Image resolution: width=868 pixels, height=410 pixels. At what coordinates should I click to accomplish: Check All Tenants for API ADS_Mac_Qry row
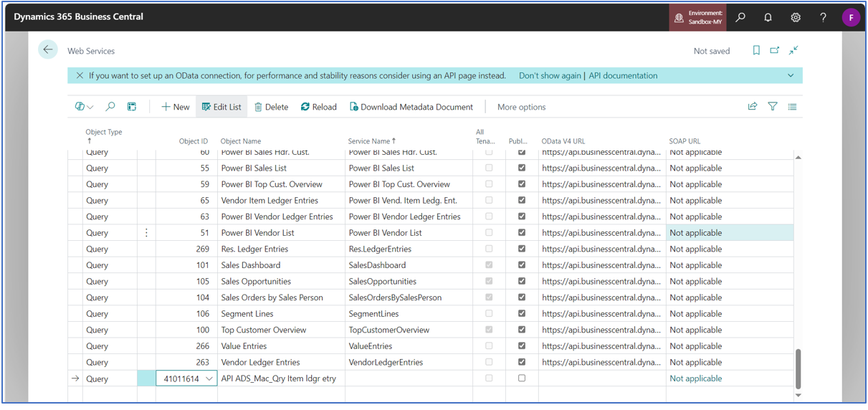489,378
